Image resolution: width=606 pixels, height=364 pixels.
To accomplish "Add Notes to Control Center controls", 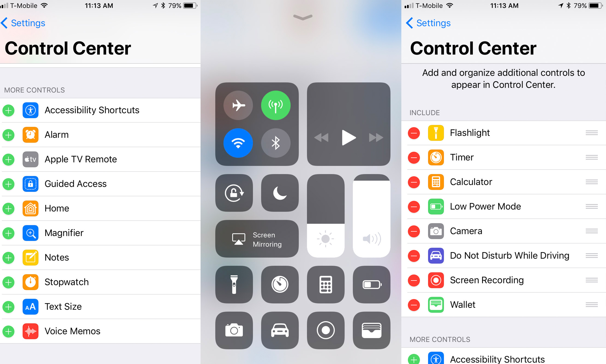I will (x=9, y=257).
